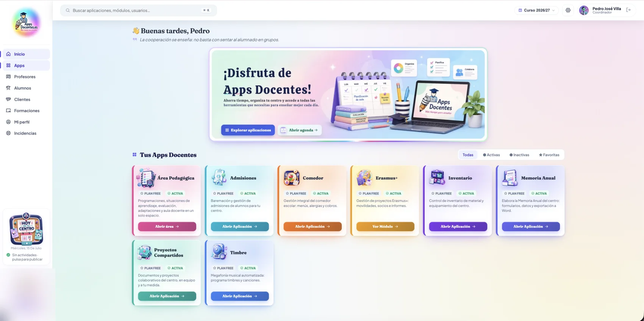Filter apps by Inactivas
The height and width of the screenshot is (321, 644).
pyautogui.click(x=519, y=155)
